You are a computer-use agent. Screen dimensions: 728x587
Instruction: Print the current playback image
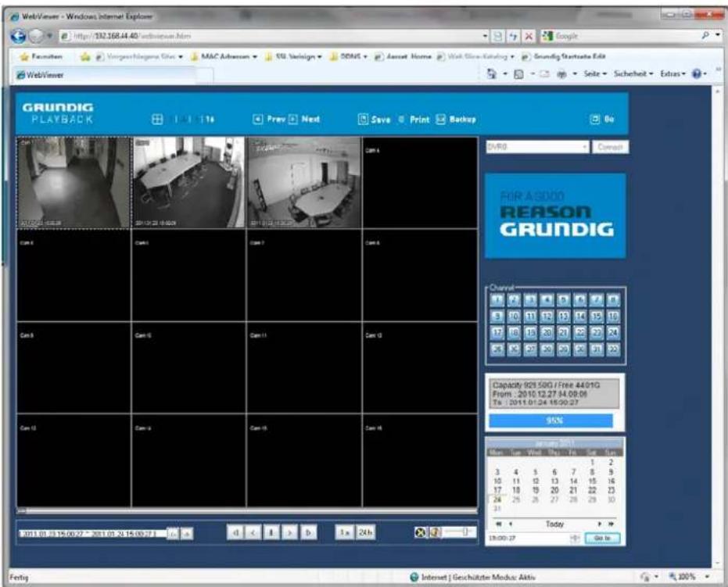pos(414,120)
